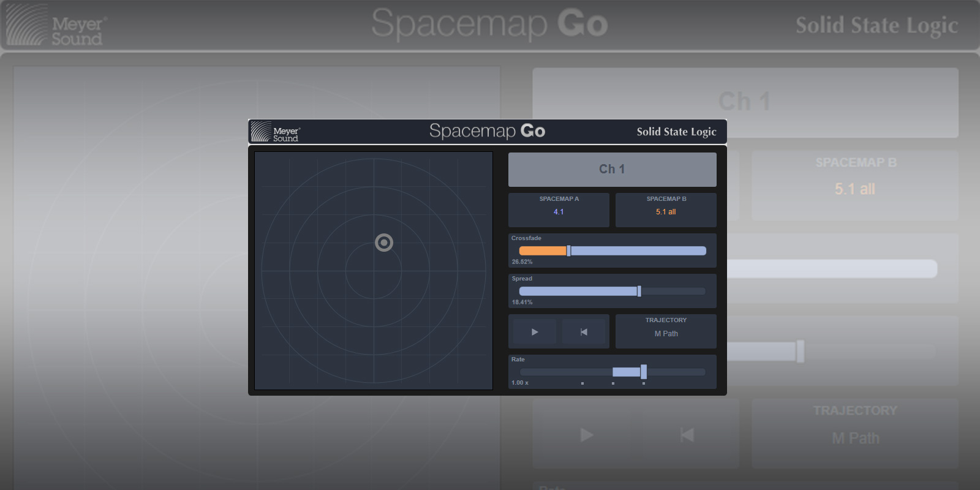Click the Spread slider handle

point(639,291)
